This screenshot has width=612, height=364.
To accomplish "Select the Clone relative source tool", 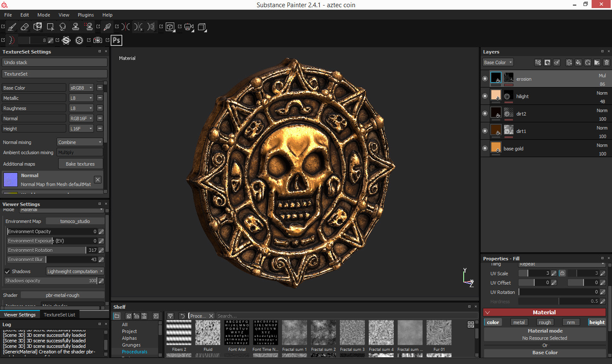I will point(89,27).
